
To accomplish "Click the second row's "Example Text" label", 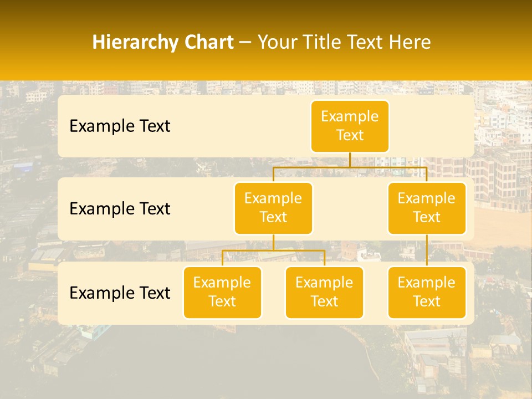I will [120, 208].
